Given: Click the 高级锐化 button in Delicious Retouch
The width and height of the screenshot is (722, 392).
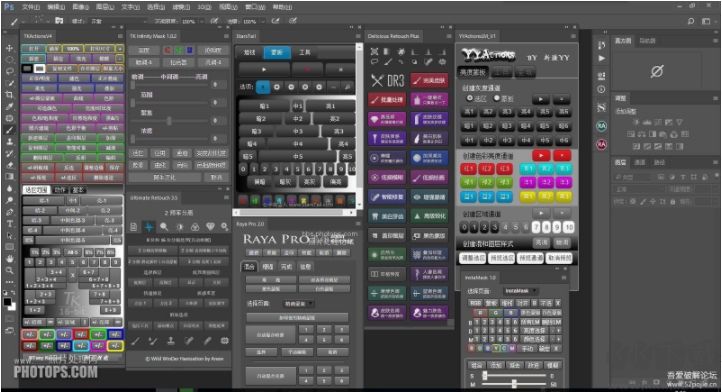Looking at the screenshot, I should pyautogui.click(x=428, y=216).
